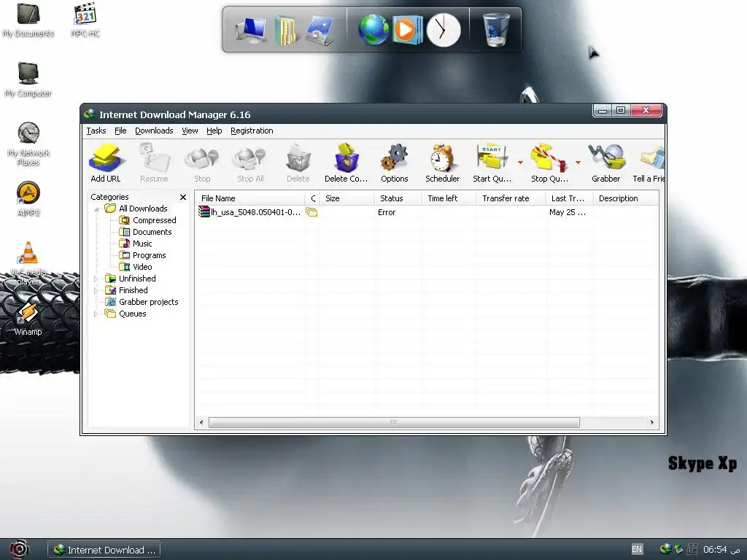Sort by the Size column header
747x560 pixels.
click(347, 198)
